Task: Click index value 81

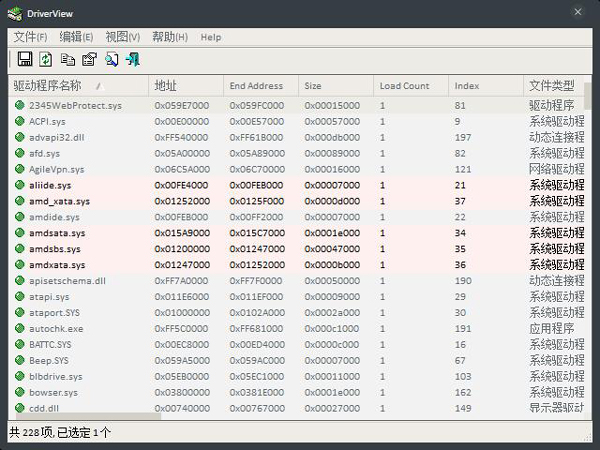Action: [460, 105]
